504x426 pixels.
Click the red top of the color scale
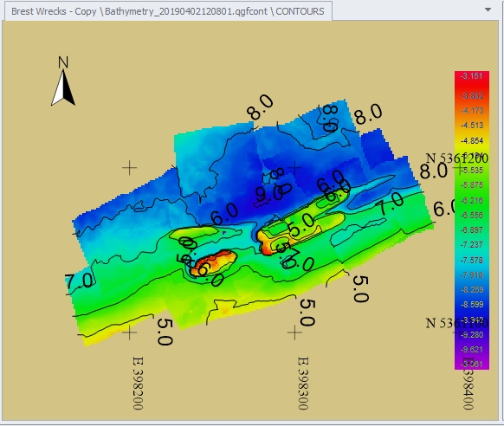472,76
